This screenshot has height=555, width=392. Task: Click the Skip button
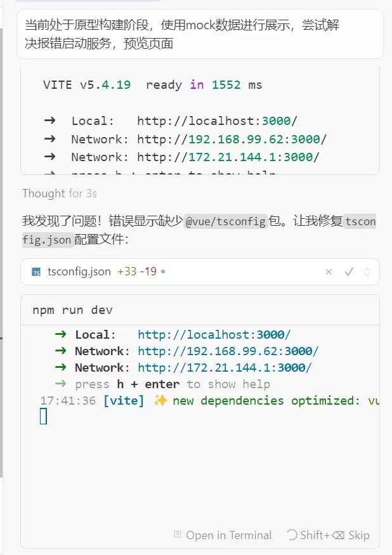[358, 535]
